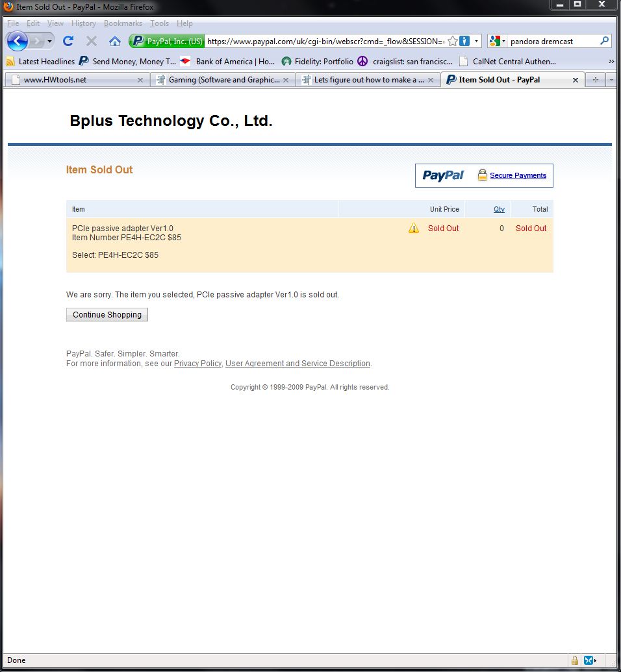Open craigslist san francisco bookmark
Image resolution: width=621 pixels, height=672 pixels.
[x=405, y=61]
